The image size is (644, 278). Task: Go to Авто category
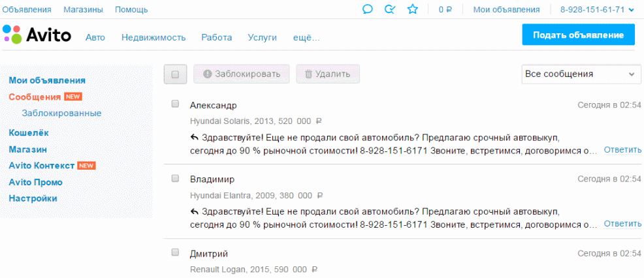[95, 37]
